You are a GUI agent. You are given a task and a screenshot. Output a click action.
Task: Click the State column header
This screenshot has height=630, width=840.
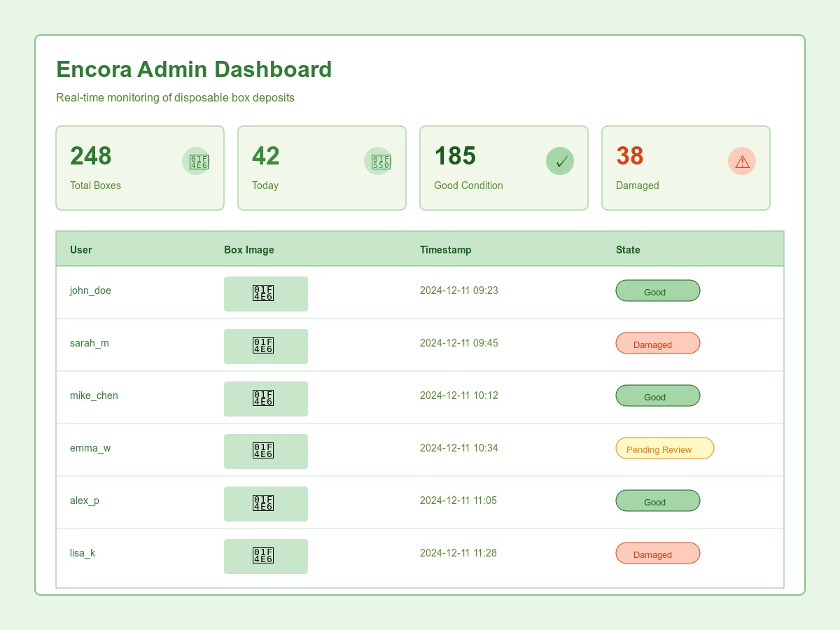(628, 250)
